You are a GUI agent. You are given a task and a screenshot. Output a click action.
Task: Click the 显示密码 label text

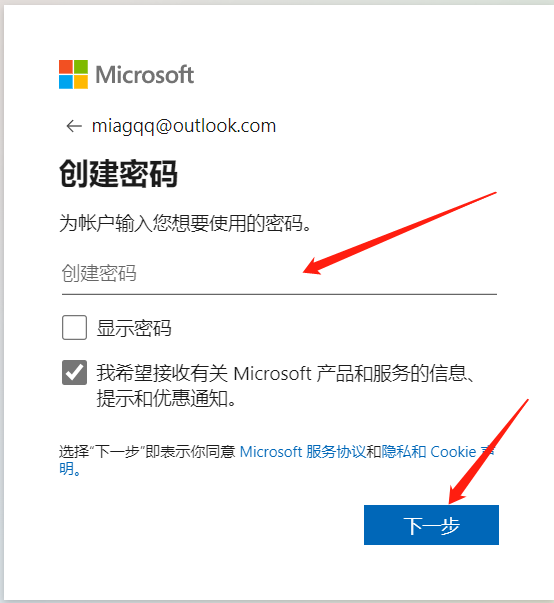134,328
